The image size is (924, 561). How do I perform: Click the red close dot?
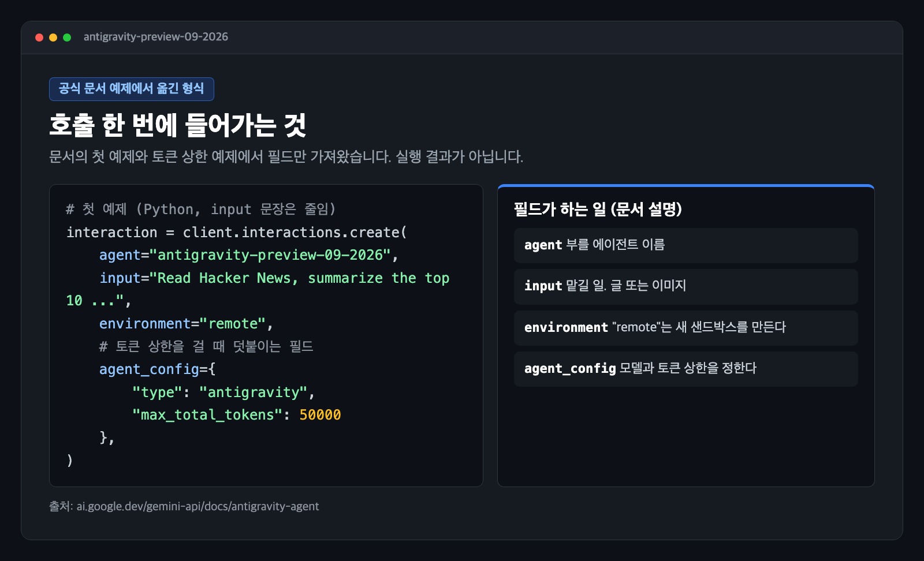pos(39,38)
